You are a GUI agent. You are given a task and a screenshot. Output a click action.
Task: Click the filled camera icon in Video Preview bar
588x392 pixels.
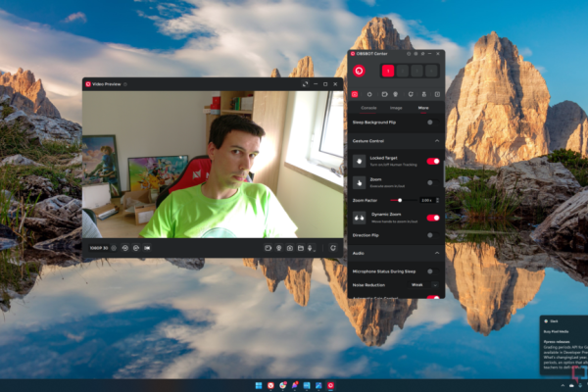147,248
